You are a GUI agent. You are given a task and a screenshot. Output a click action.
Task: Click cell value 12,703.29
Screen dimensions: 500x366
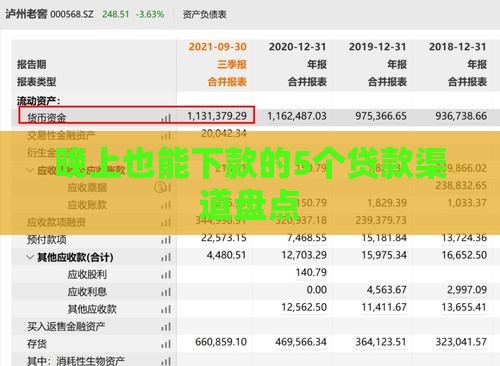coord(304,255)
